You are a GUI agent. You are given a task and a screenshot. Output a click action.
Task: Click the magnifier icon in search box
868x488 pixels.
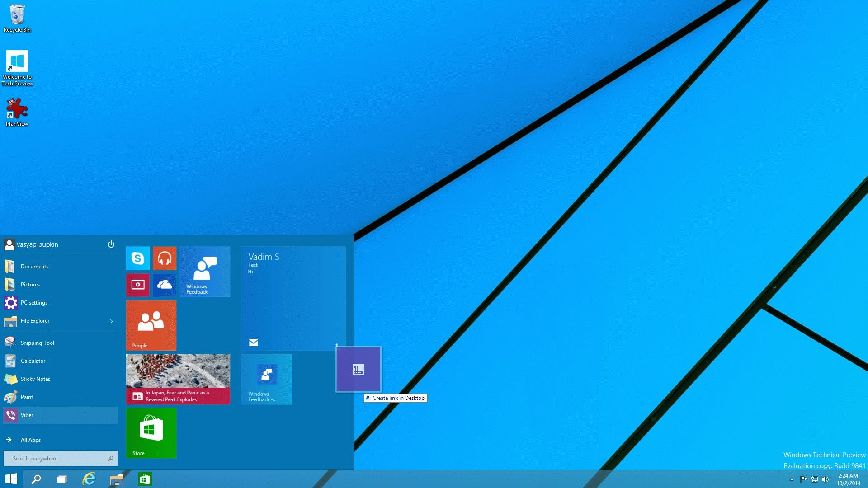tap(111, 459)
